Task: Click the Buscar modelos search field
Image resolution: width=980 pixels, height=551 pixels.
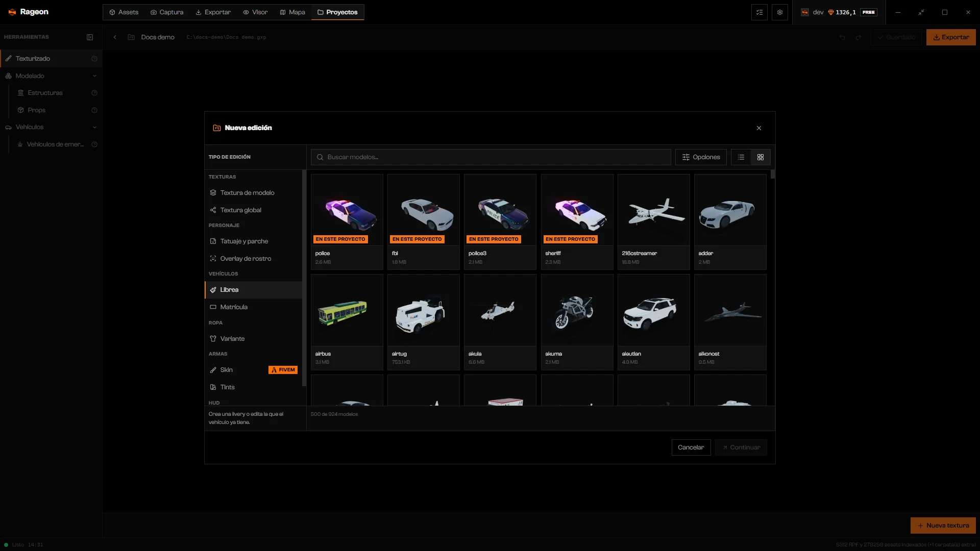Action: click(x=491, y=157)
